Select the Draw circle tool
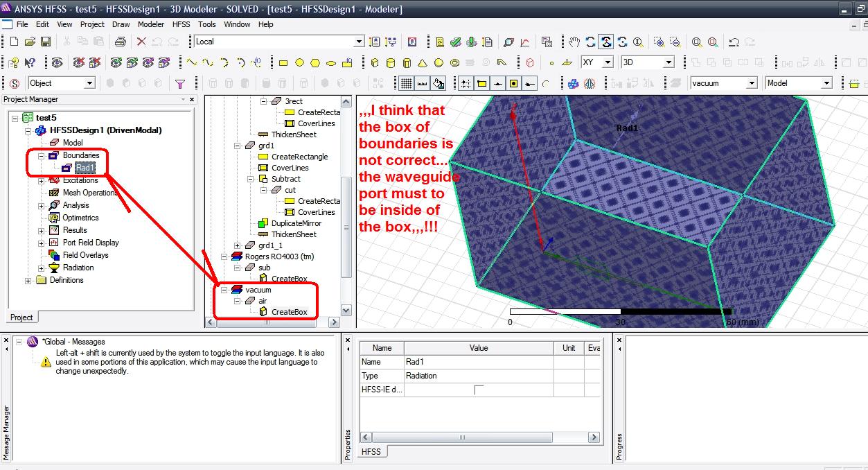868x470 pixels. click(x=299, y=62)
